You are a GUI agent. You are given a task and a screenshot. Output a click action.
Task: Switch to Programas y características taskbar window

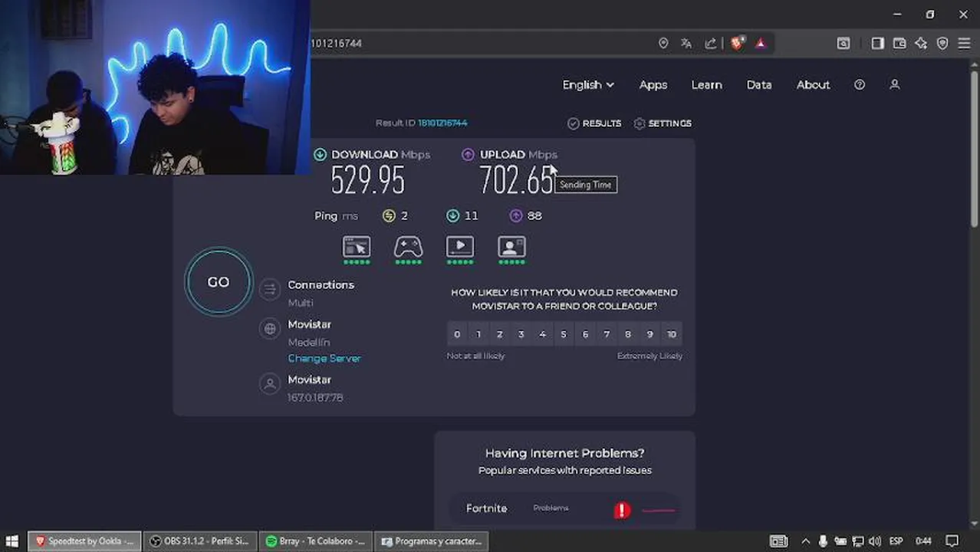click(x=432, y=541)
